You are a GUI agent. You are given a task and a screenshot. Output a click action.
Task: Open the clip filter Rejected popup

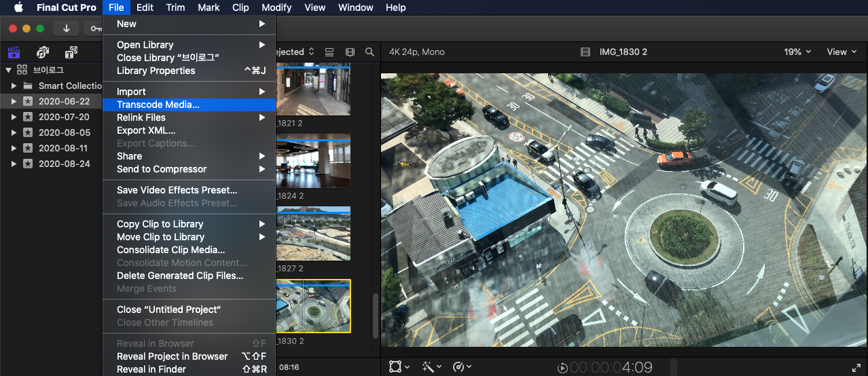[x=295, y=52]
